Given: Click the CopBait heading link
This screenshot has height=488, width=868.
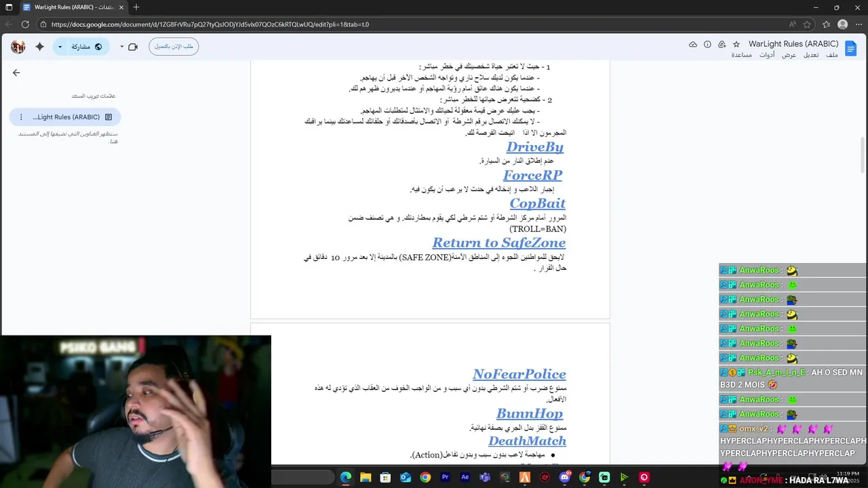Looking at the screenshot, I should [537, 203].
